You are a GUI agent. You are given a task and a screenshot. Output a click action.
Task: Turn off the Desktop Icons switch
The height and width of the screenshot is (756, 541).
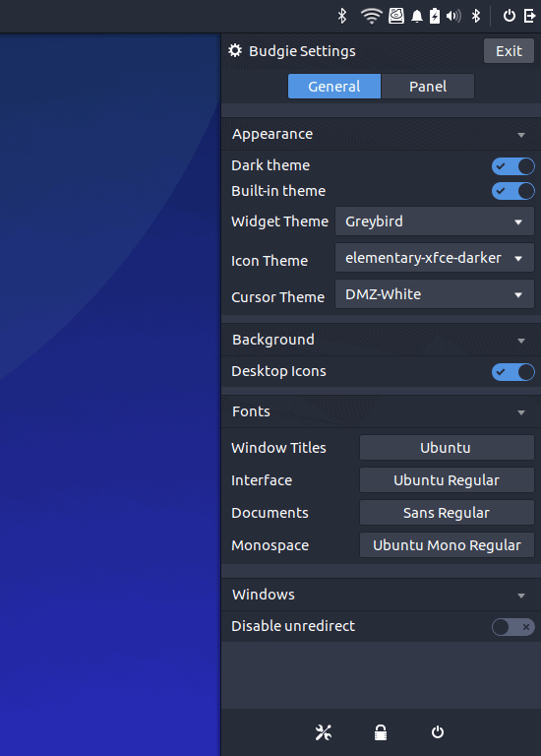[513, 372]
